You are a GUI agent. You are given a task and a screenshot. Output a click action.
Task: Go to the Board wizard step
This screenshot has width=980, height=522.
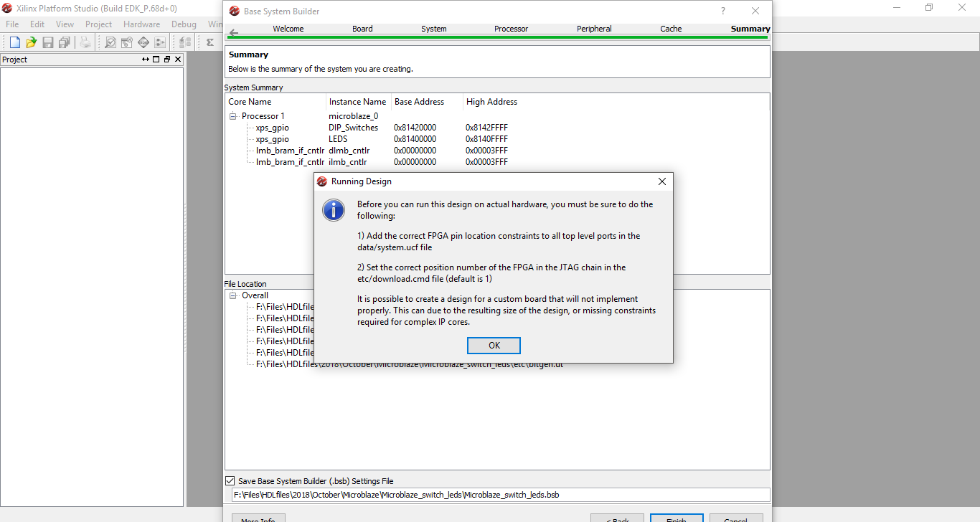pyautogui.click(x=362, y=29)
